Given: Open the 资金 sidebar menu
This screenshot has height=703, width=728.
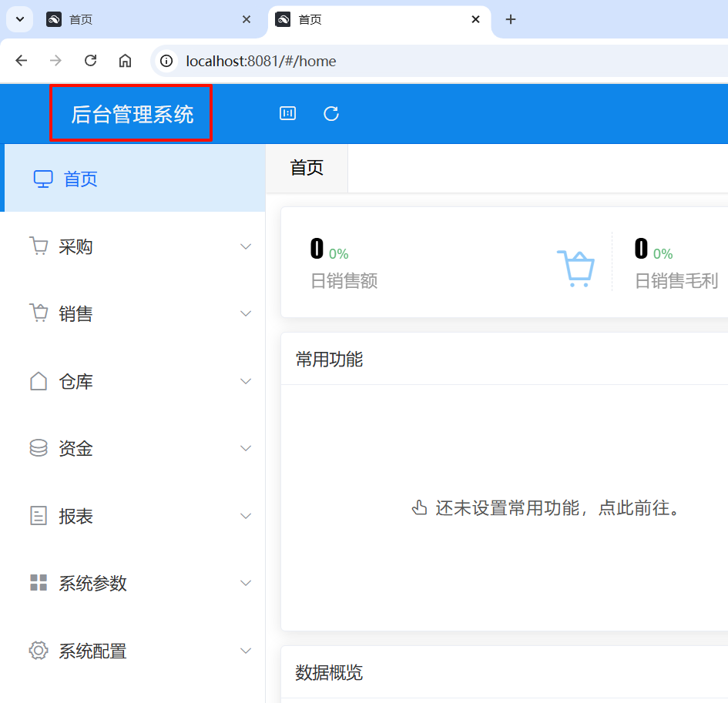Looking at the screenshot, I should (x=75, y=448).
